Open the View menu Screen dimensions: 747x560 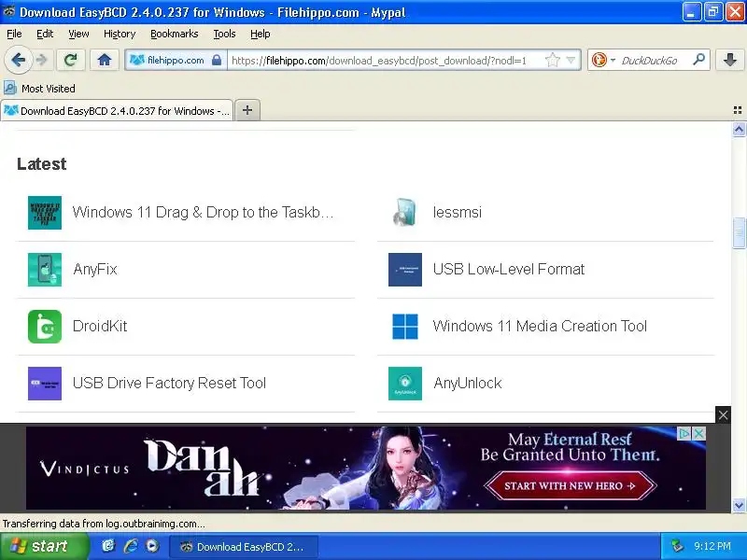click(78, 34)
